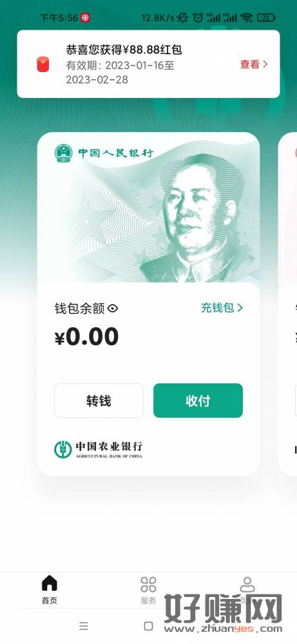This screenshot has height=644, width=297.
Task: Tap the ¥0.00 balance amount
Action: 87,337
